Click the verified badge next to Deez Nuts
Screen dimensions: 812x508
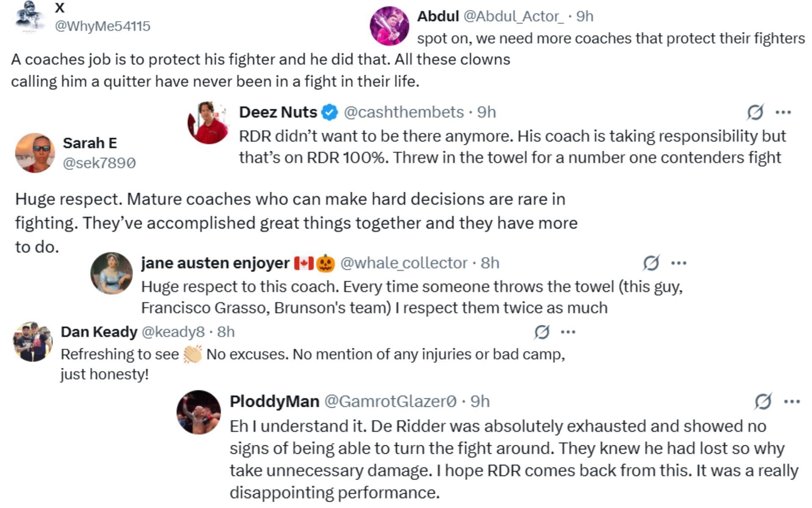click(x=330, y=113)
